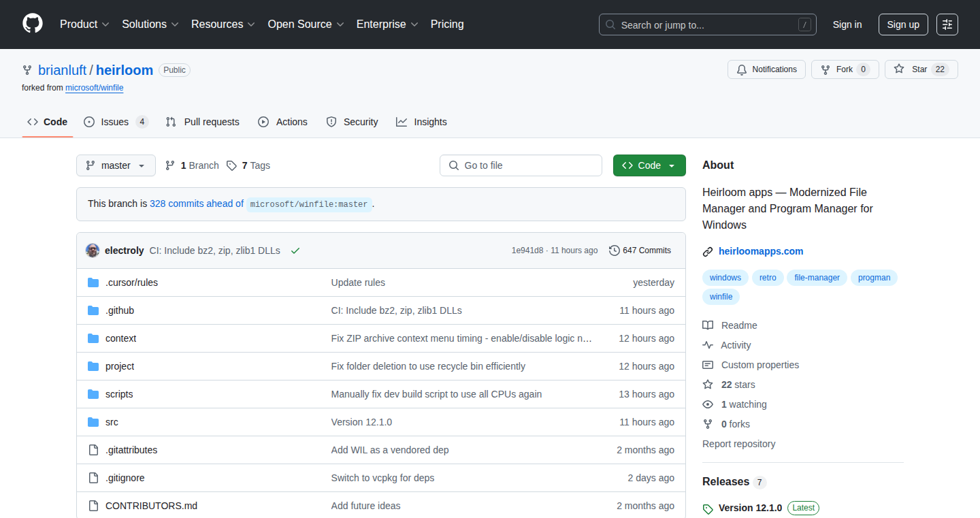980x518 pixels.
Task: Click the branch icon next to 1 Branch
Action: tap(170, 165)
